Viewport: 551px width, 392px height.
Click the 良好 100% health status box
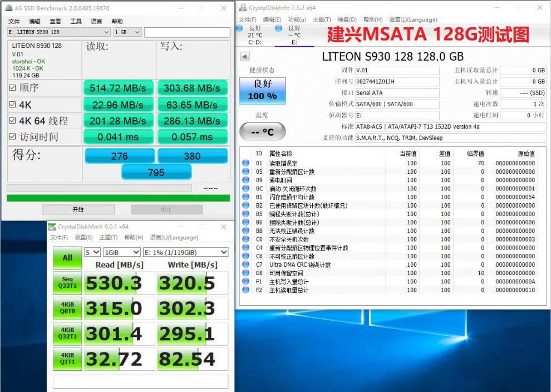pos(262,90)
